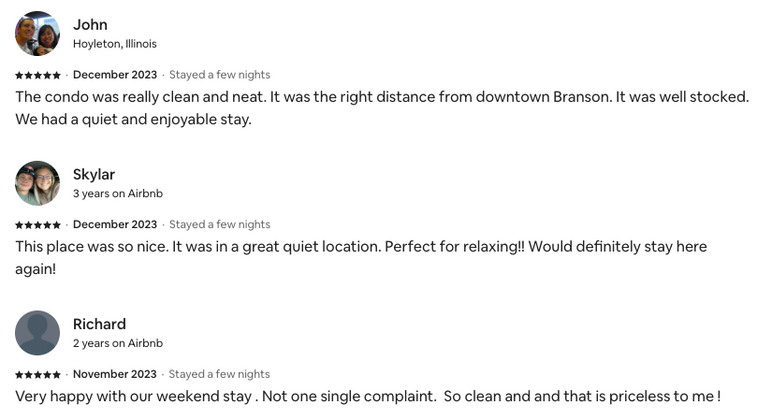Select the Richard reviewer name

click(x=99, y=324)
